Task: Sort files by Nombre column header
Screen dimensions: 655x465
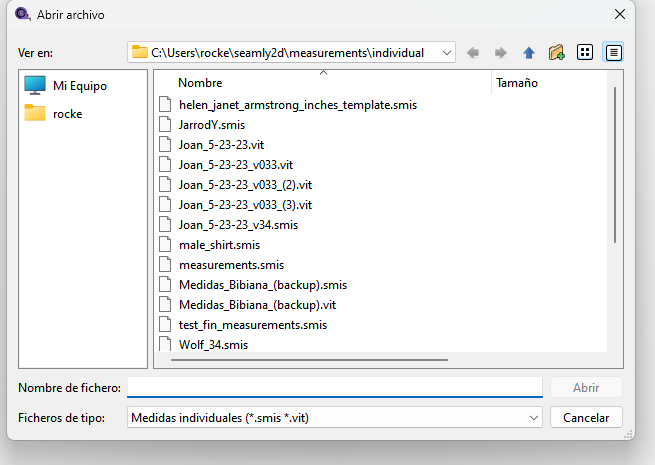Action: click(x=200, y=83)
